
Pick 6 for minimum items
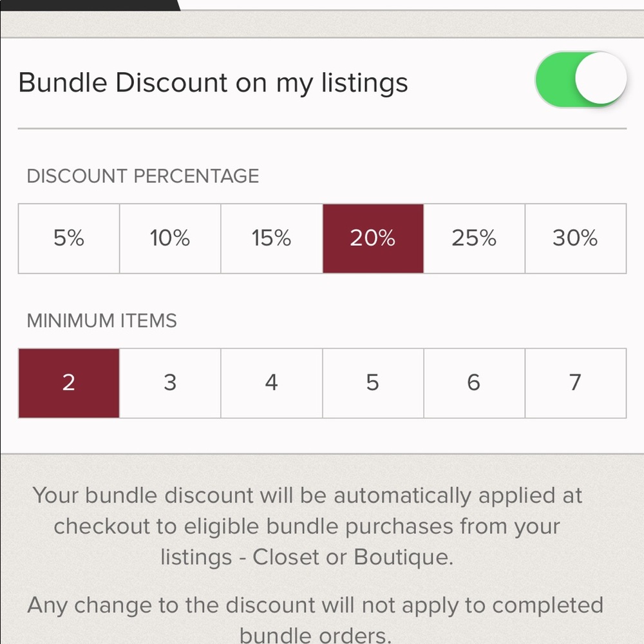pyautogui.click(x=474, y=383)
